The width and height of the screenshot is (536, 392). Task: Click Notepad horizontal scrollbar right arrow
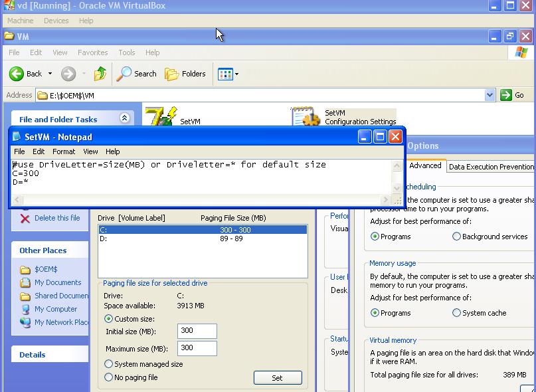pos(385,199)
